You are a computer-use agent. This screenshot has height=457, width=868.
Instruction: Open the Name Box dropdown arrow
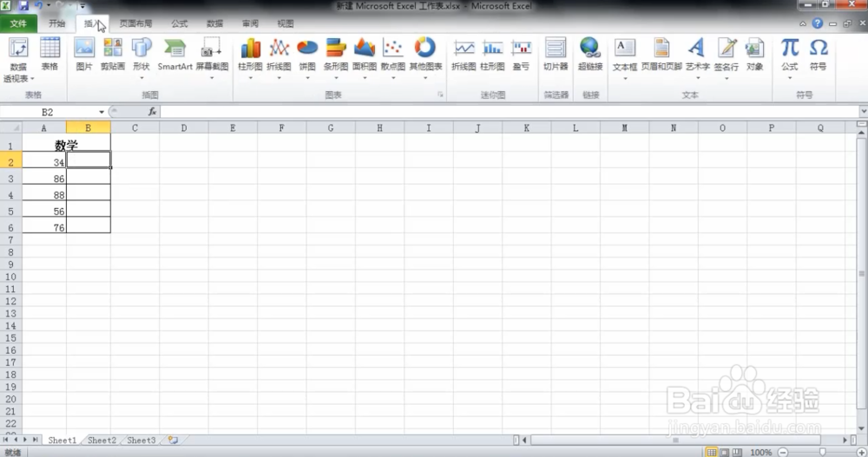pyautogui.click(x=102, y=113)
